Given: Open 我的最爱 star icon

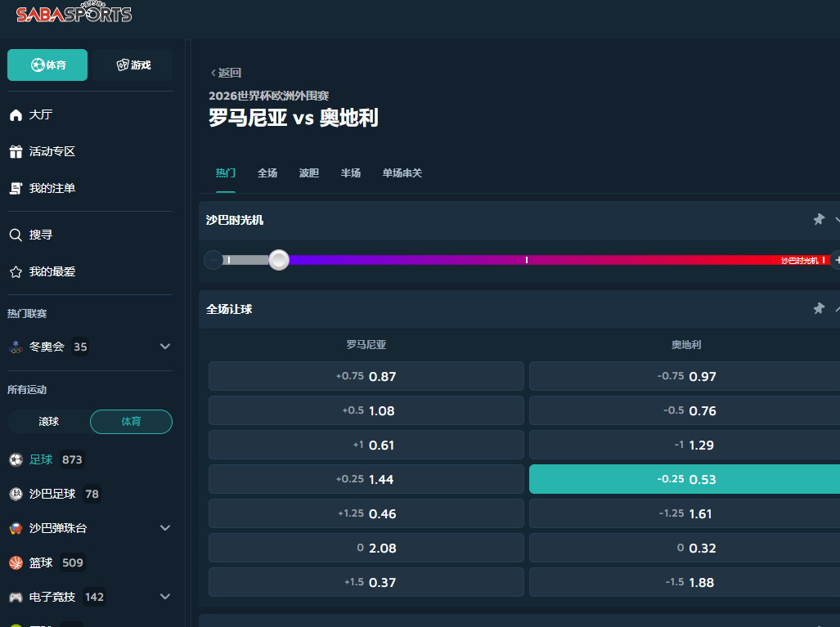Looking at the screenshot, I should [x=16, y=272].
